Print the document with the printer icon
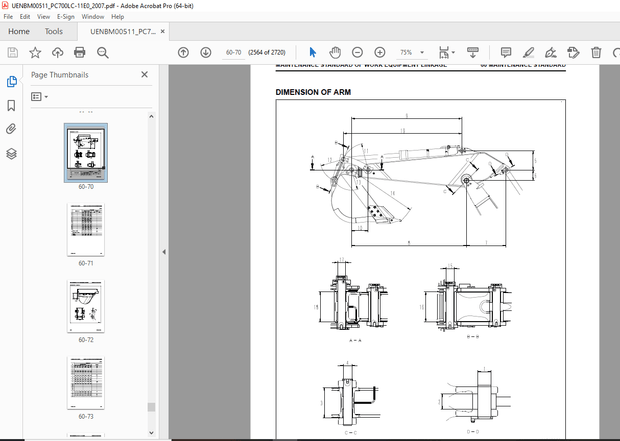 click(x=80, y=53)
